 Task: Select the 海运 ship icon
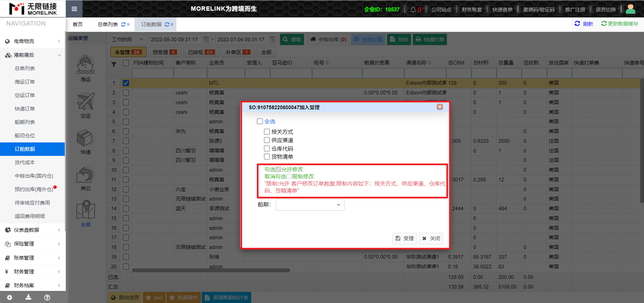click(86, 65)
